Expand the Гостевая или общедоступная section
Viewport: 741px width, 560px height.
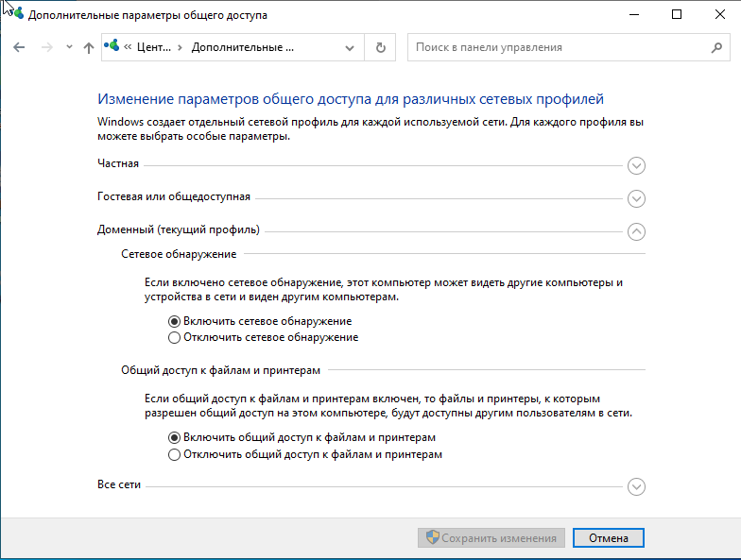click(x=636, y=198)
